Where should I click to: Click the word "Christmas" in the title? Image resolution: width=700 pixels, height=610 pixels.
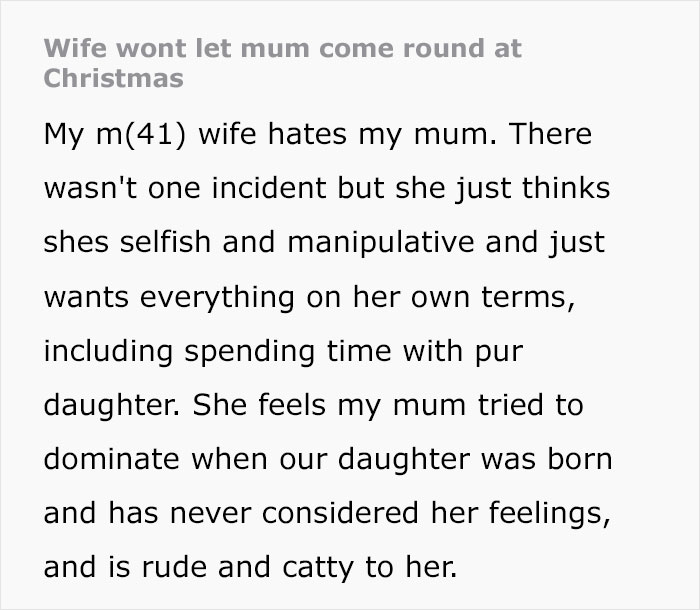point(113,78)
